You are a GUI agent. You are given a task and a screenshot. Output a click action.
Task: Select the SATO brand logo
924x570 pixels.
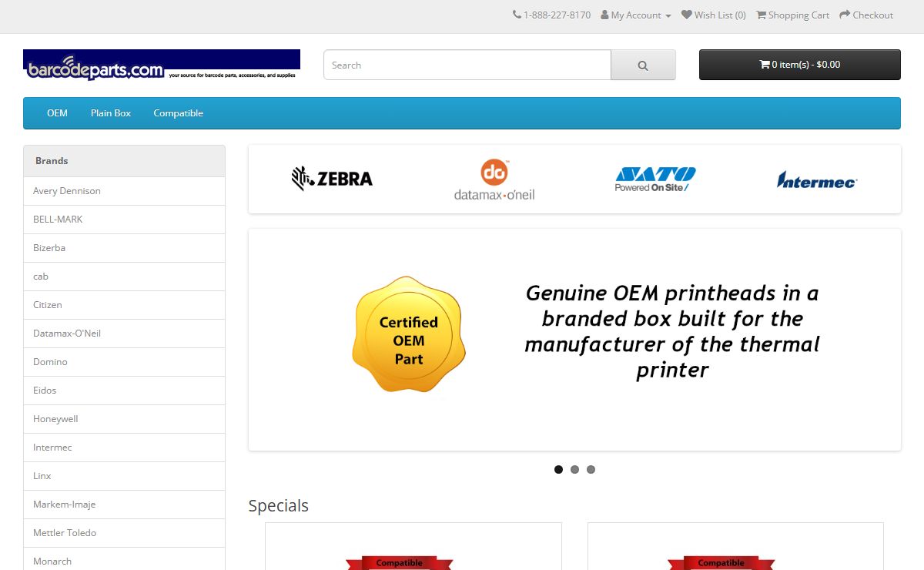tap(655, 179)
